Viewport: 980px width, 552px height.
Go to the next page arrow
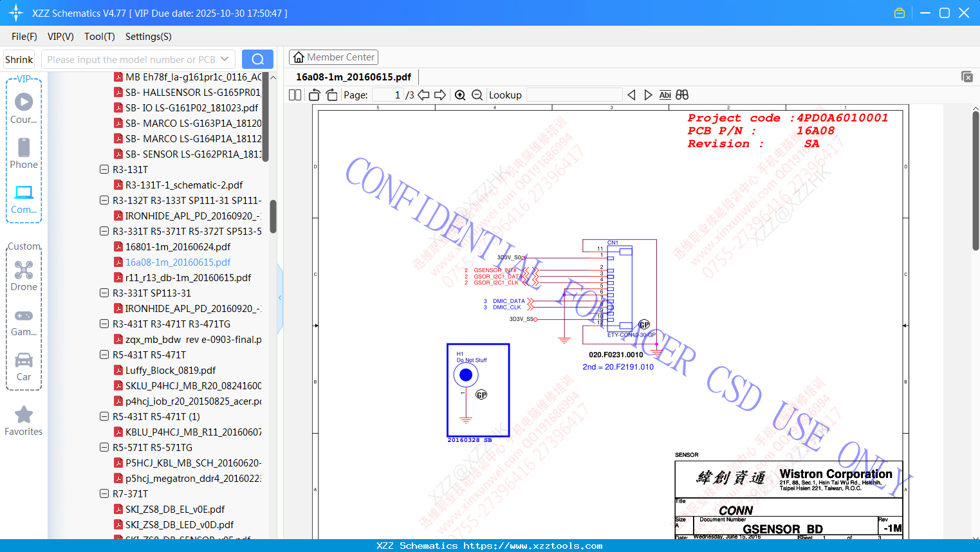pyautogui.click(x=440, y=95)
